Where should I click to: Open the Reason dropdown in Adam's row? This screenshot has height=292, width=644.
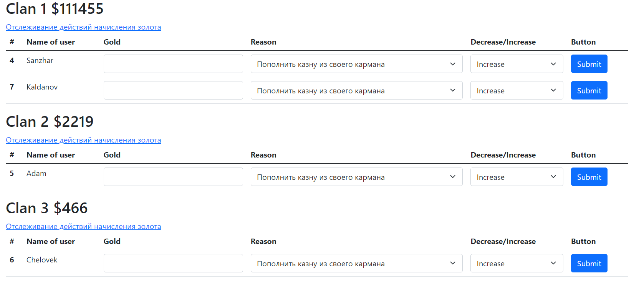356,177
